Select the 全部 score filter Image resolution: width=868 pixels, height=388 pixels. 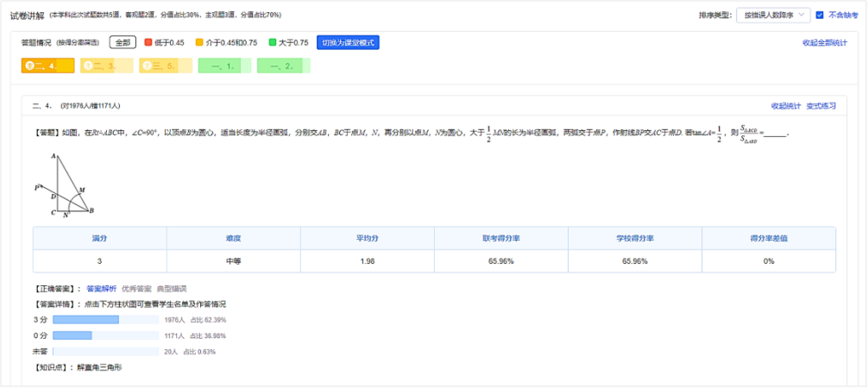click(x=123, y=42)
